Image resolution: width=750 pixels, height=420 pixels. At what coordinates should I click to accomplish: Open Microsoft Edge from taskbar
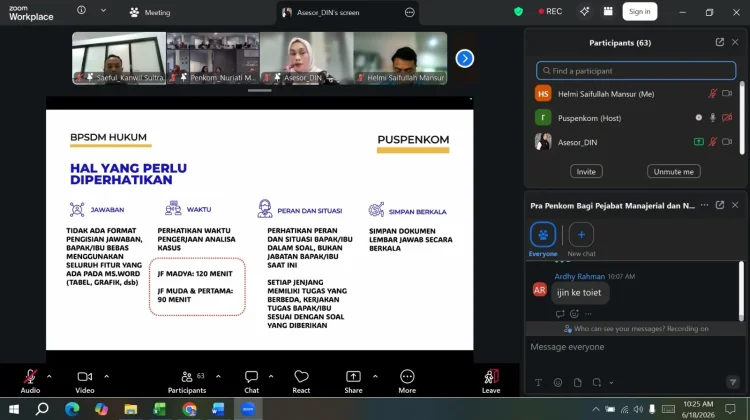72,409
